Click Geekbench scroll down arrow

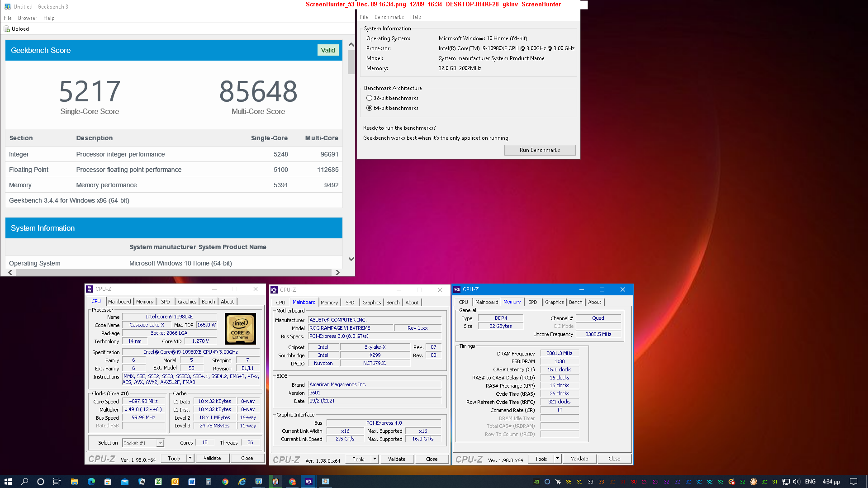[351, 259]
